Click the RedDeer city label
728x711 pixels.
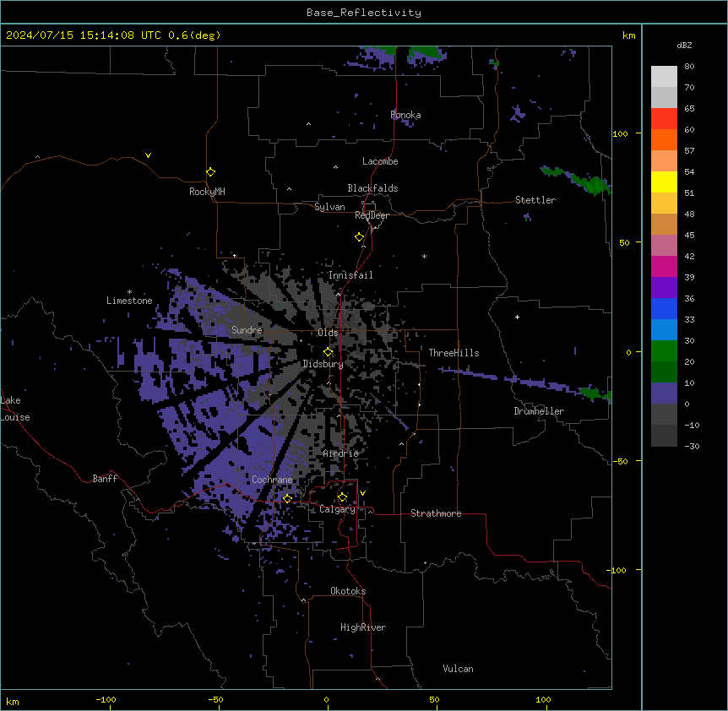[372, 215]
